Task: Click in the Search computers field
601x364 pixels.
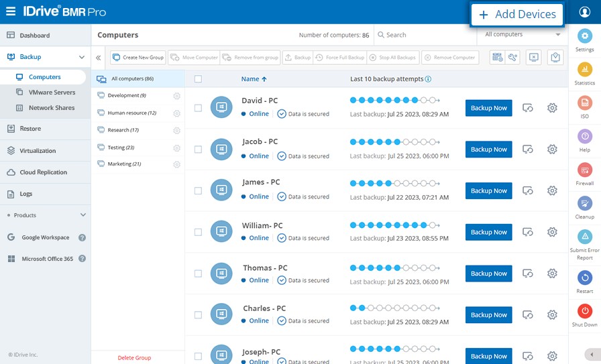Action: point(425,35)
